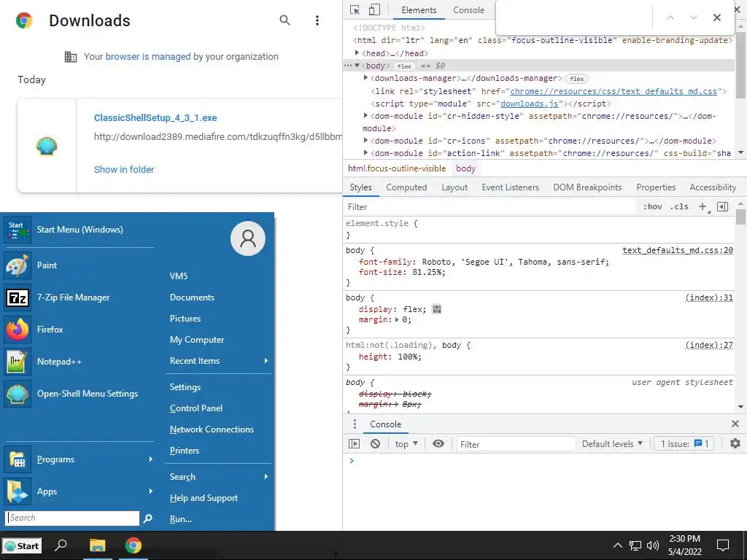Image resolution: width=747 pixels, height=560 pixels.
Task: Launch Paint from the Start menu
Action: (79, 265)
